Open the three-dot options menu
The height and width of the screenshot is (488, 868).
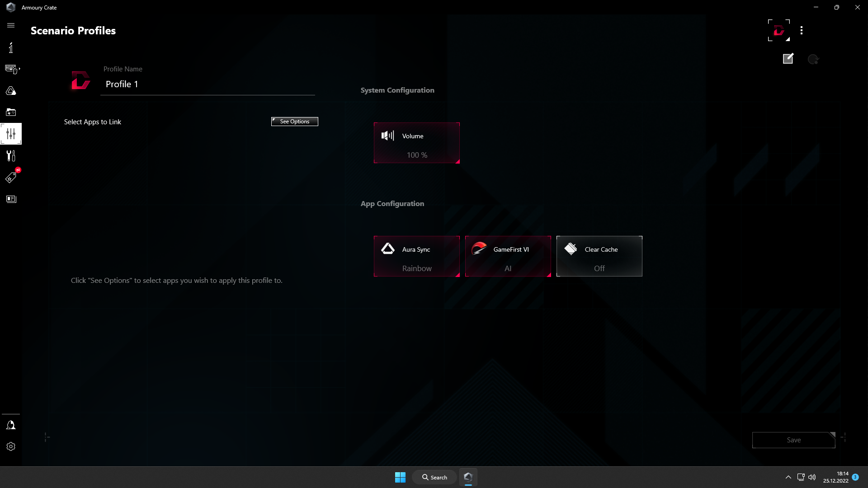[x=801, y=30]
